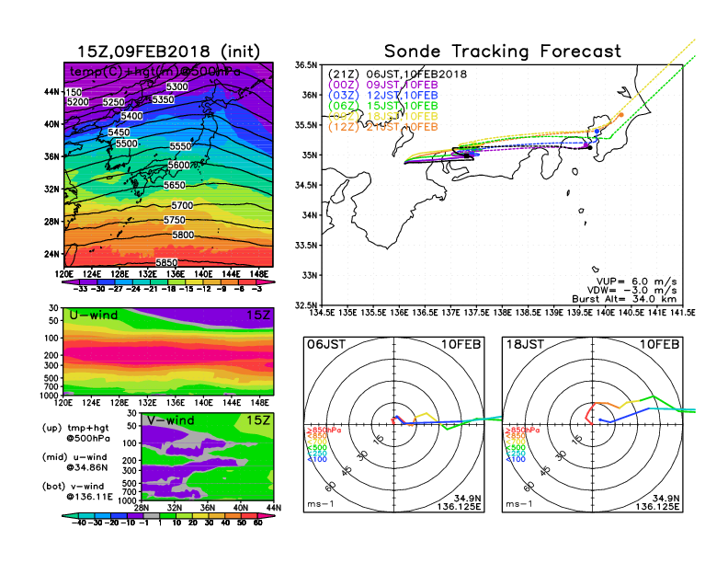Click the '18JST' hodograph title
728x563 pixels.
click(525, 345)
